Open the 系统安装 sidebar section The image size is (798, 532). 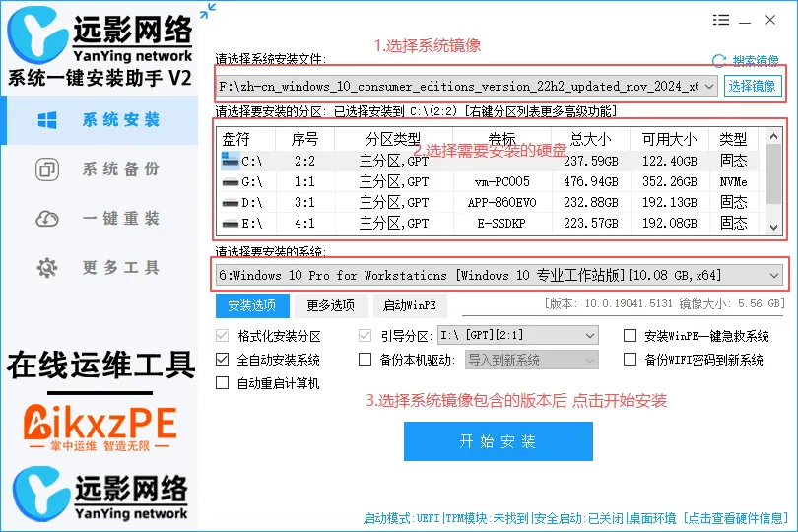(x=100, y=120)
